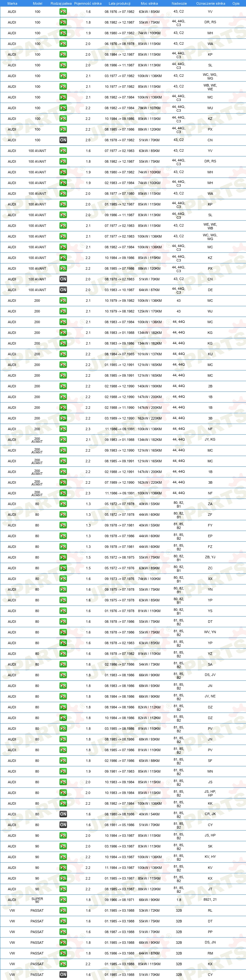Select the 79kW / 107KM power cell
Image resolution: width=246 pixels, height=980 pixels.
coord(149,108)
